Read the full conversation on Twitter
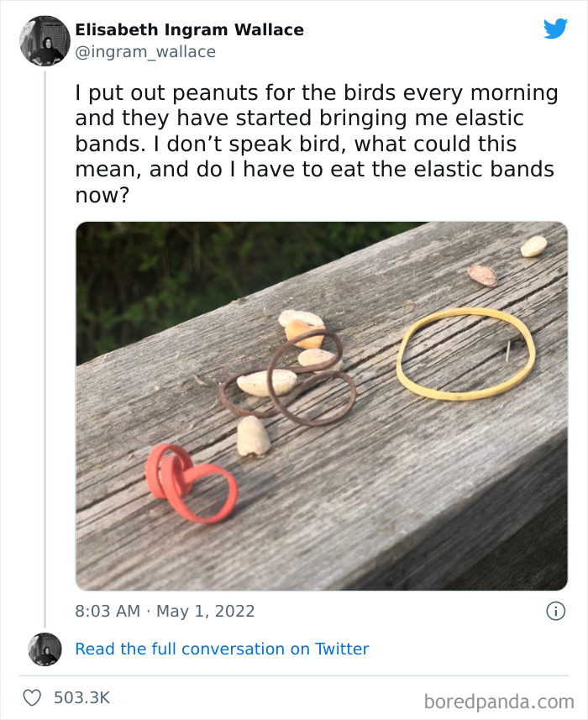Viewport: 588px width, 720px height. click(222, 649)
